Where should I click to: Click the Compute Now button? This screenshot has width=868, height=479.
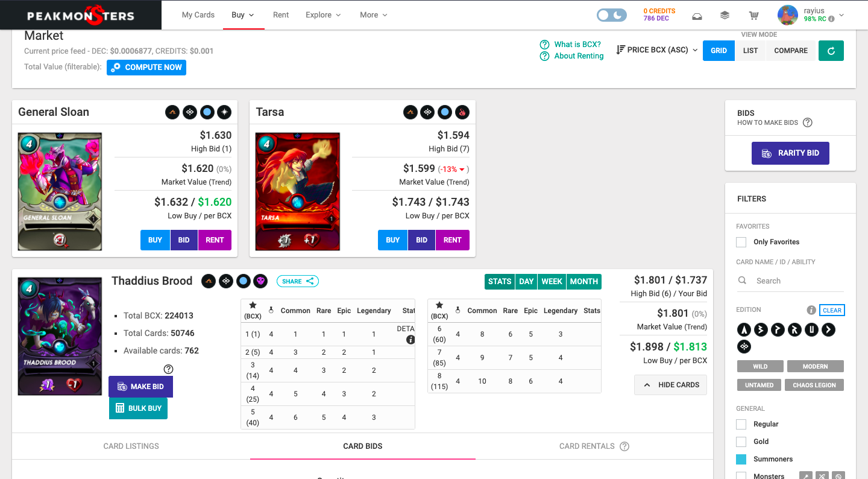point(146,68)
